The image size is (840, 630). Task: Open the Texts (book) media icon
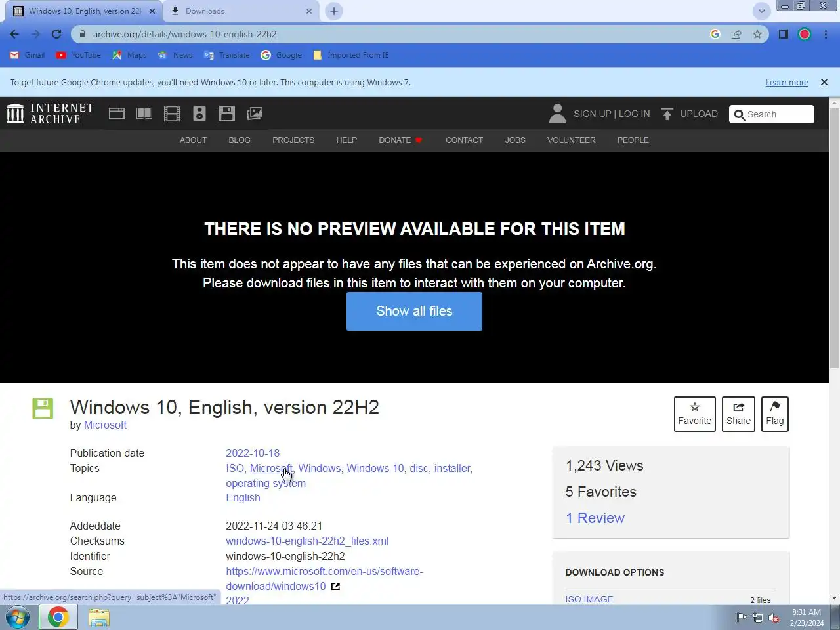point(144,114)
